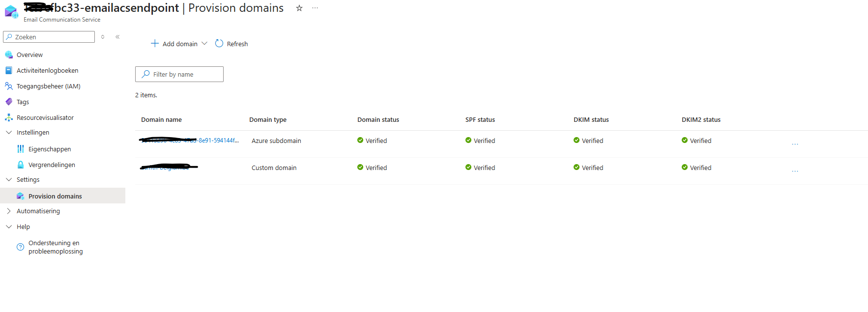
Task: Focus the Filter by name box
Action: (179, 74)
